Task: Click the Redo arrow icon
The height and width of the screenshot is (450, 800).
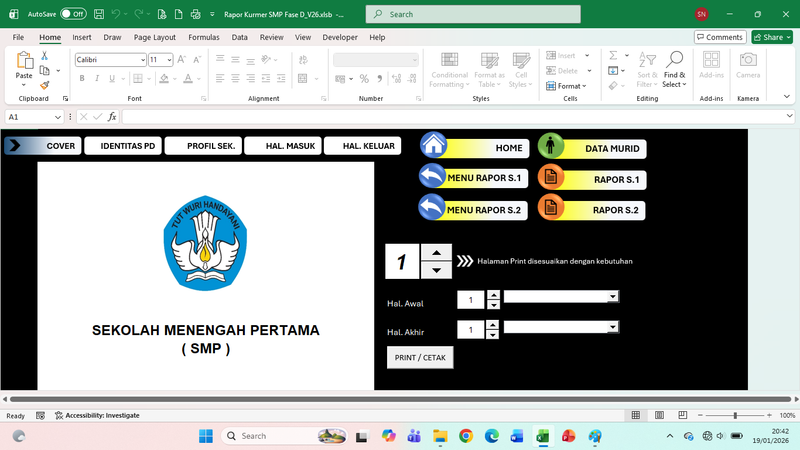Action: [x=138, y=14]
